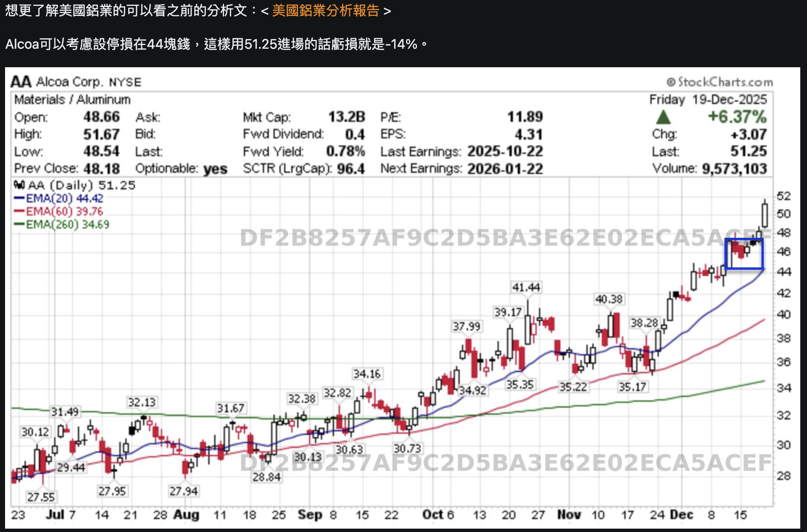Click the Next Earnings date 2026-01-22

505,169
